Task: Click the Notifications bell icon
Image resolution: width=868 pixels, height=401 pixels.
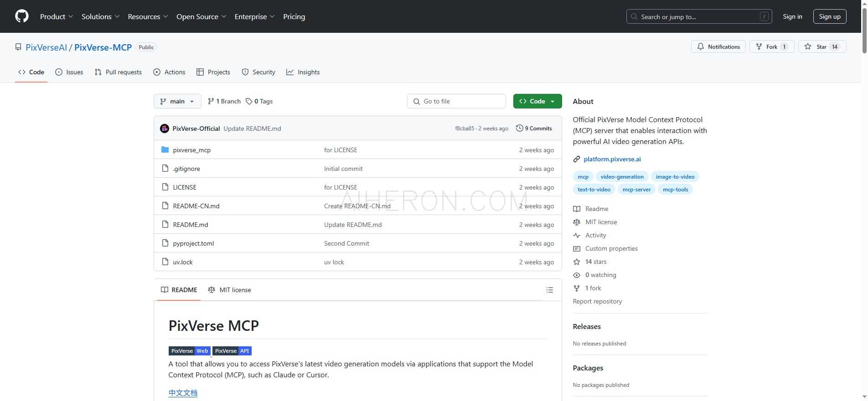Action: pos(701,46)
